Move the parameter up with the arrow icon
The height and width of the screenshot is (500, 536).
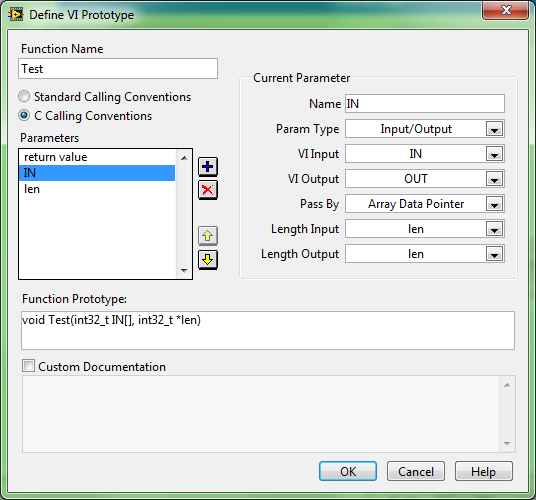(208, 236)
